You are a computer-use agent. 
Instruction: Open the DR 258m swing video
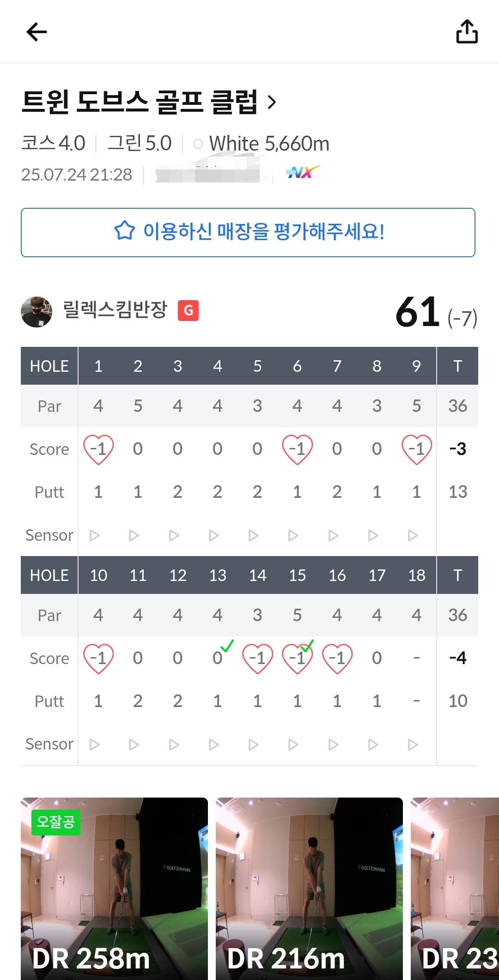[114, 888]
